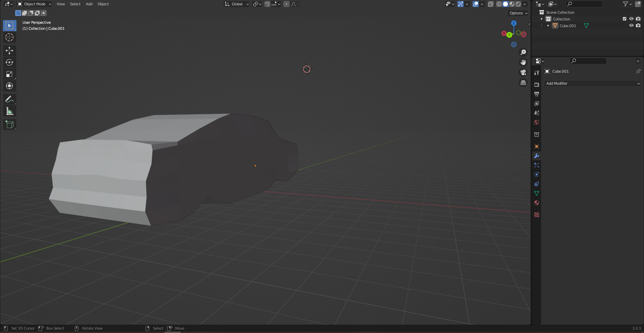Open the Object Data mesh properties tab
Screen dimensions: 644x333
[537, 193]
